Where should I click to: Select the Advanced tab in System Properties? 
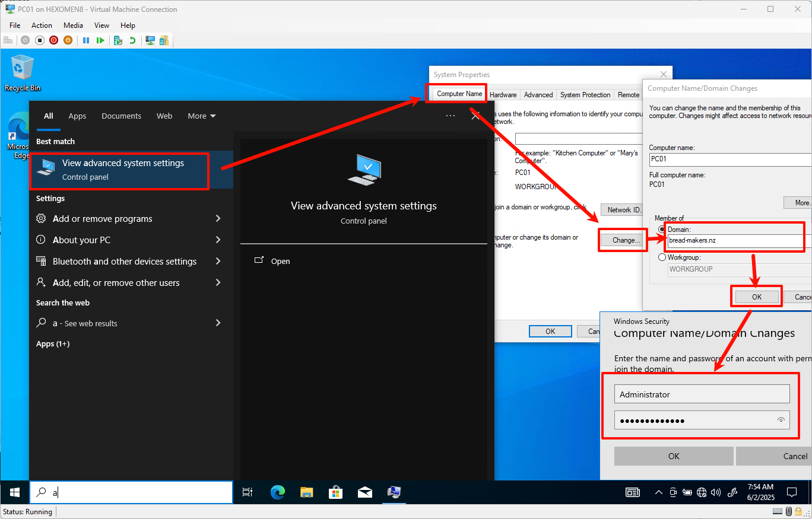coord(538,95)
